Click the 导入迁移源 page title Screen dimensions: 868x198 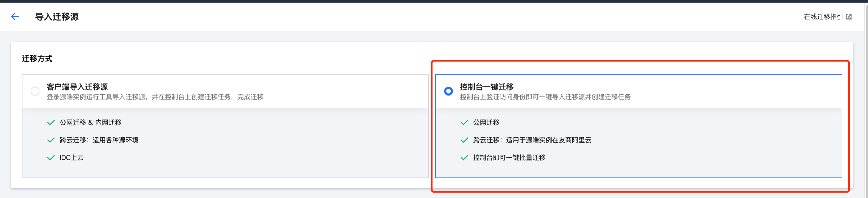tap(57, 16)
